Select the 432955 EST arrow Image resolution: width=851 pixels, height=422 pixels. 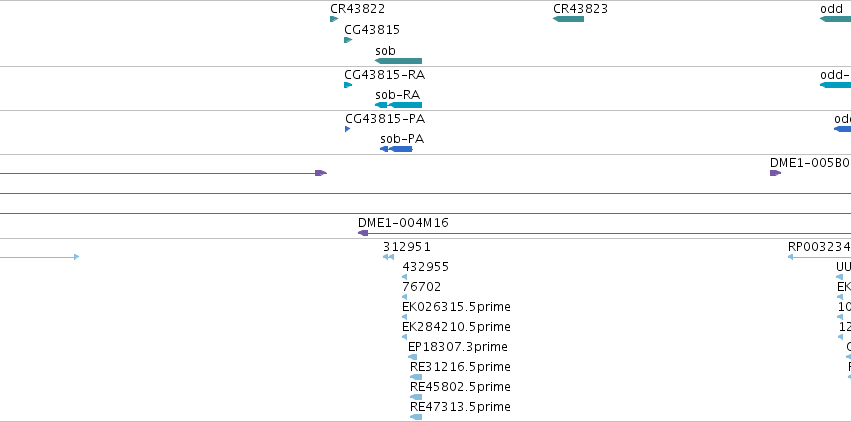tap(404, 277)
